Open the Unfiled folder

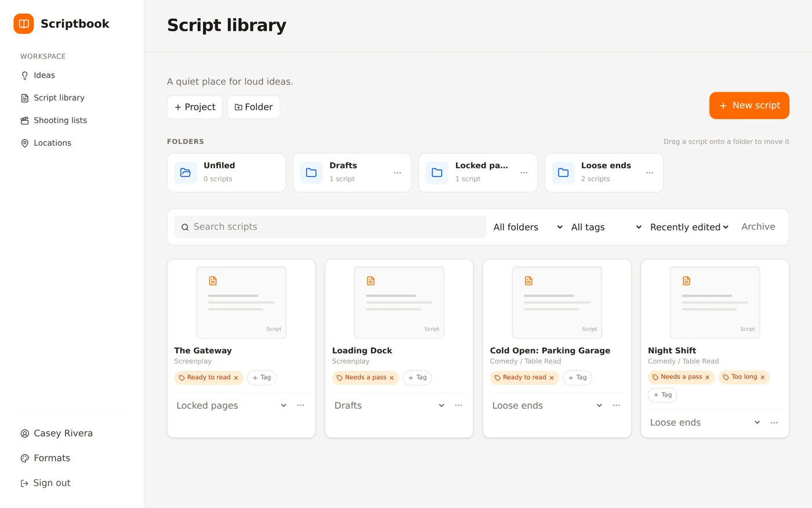[226, 172]
